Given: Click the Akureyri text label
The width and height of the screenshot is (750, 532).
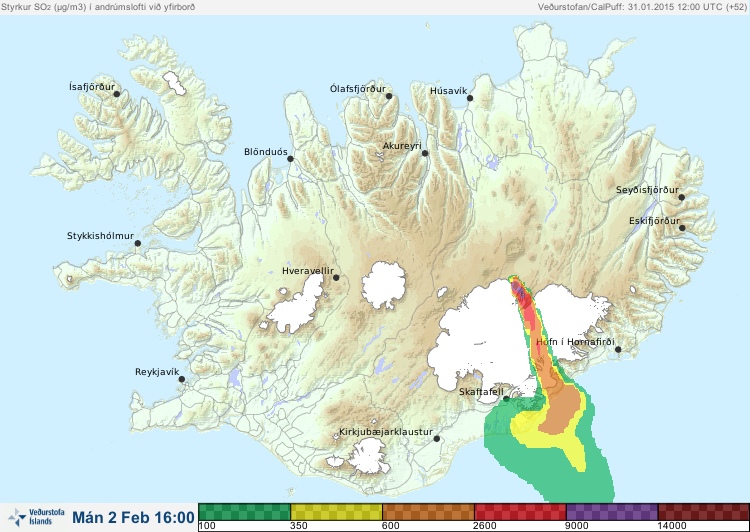Looking at the screenshot, I should (x=402, y=146).
